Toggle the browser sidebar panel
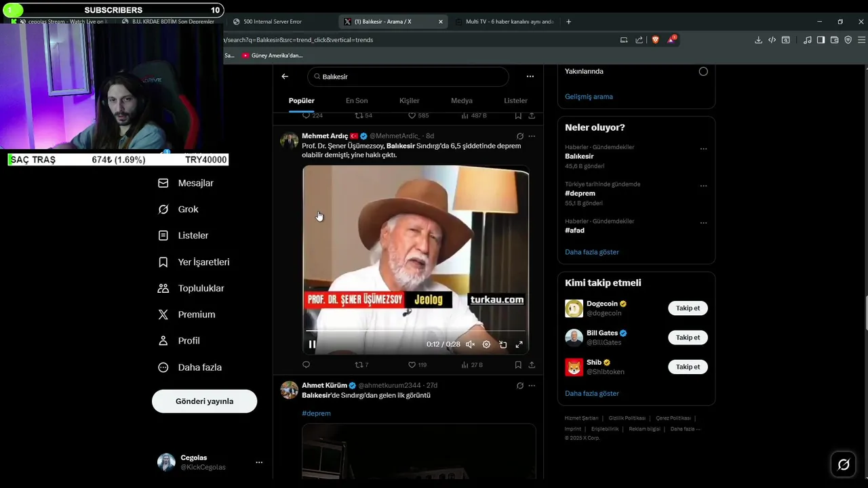 (x=821, y=40)
